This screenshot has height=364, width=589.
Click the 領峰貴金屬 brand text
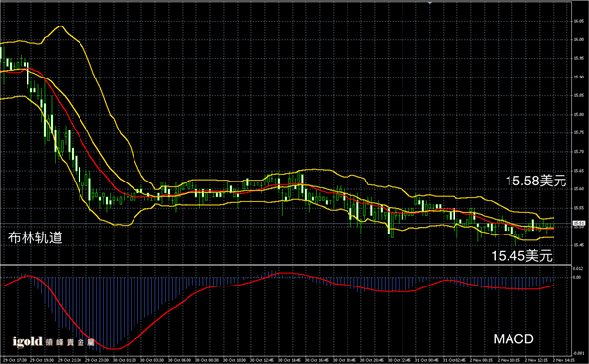click(x=70, y=342)
